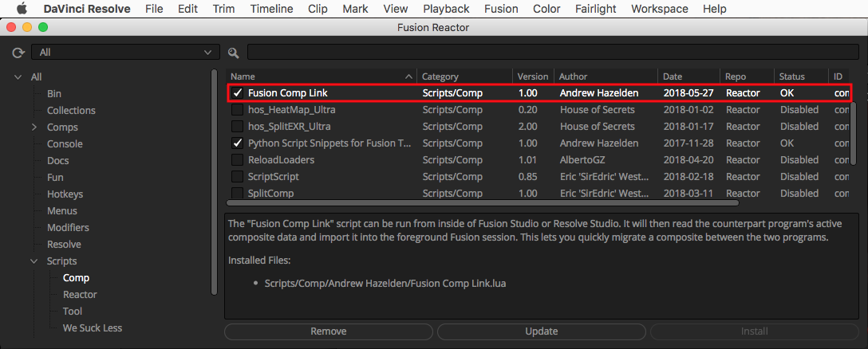The image size is (868, 349).
Task: Click the Repo column header
Action: point(748,76)
